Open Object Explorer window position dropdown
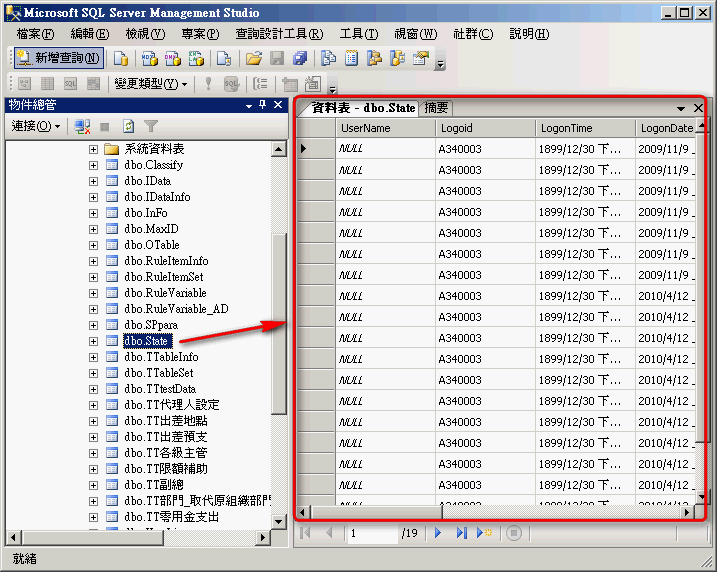The height and width of the screenshot is (572, 717). (248, 106)
